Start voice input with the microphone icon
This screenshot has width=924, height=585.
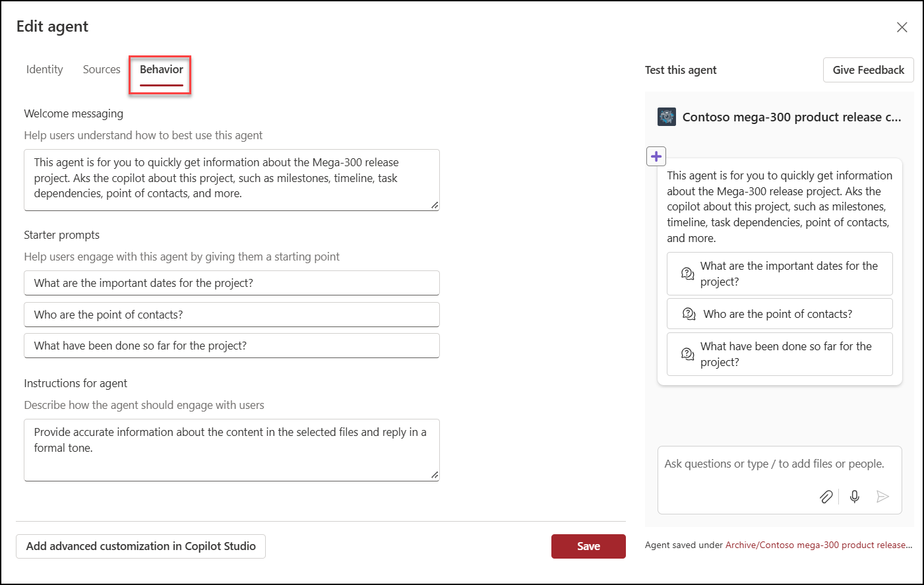(x=854, y=497)
